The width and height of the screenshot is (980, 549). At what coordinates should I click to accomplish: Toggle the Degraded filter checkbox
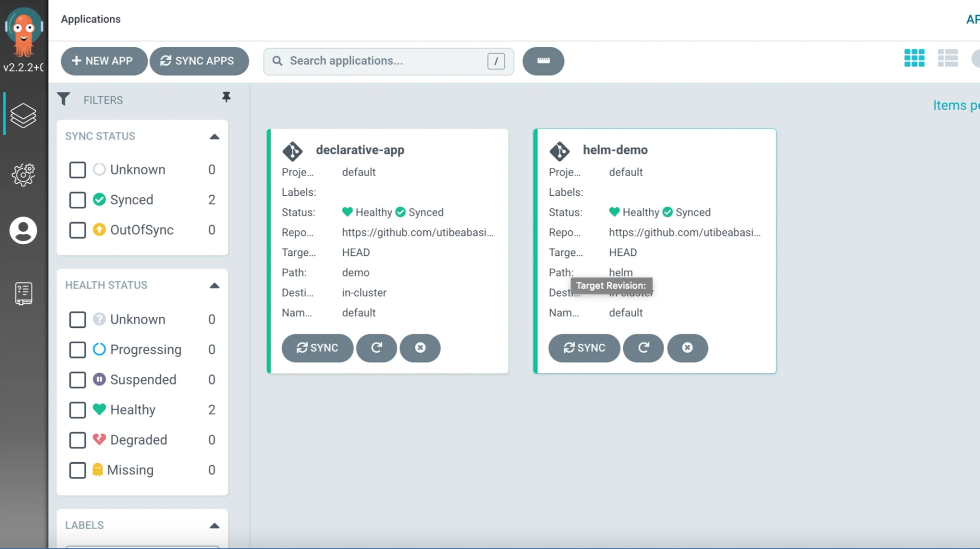[78, 440]
